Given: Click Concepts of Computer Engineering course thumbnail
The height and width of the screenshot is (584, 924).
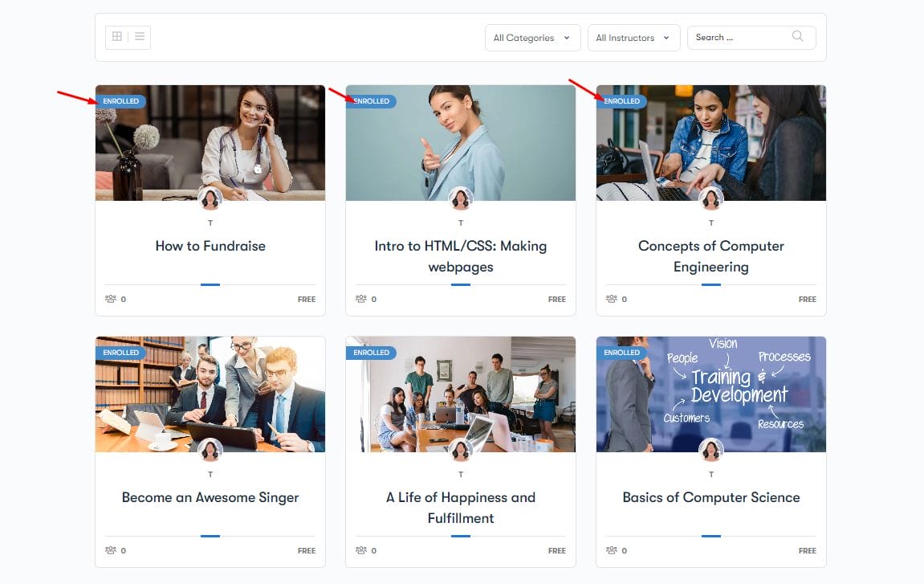Looking at the screenshot, I should [x=711, y=143].
